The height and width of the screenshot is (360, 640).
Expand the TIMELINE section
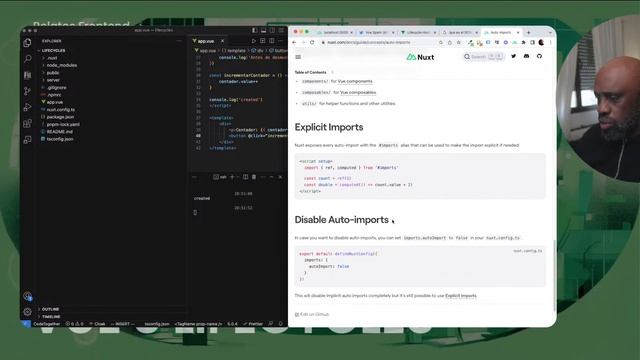pos(51,316)
